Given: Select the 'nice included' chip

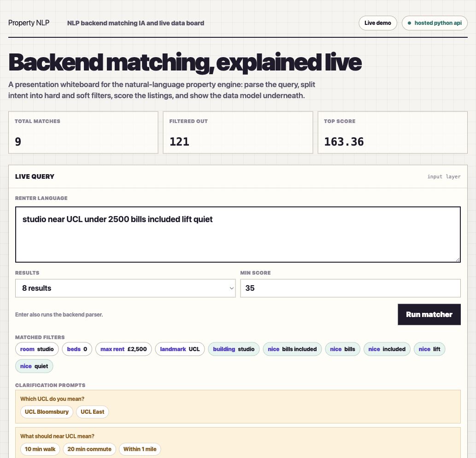Looking at the screenshot, I should pyautogui.click(x=387, y=349).
